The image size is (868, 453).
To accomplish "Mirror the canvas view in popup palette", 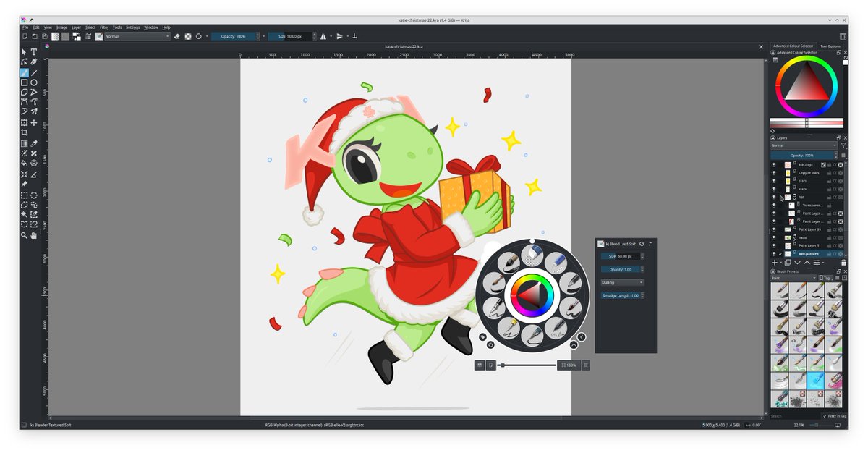I will coord(480,365).
